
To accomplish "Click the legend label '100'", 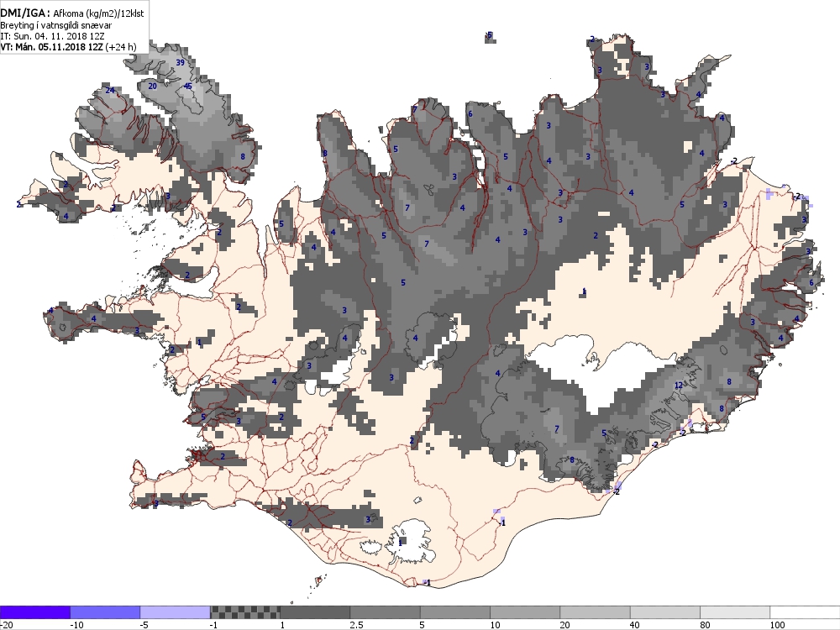I will pyautogui.click(x=777, y=625).
